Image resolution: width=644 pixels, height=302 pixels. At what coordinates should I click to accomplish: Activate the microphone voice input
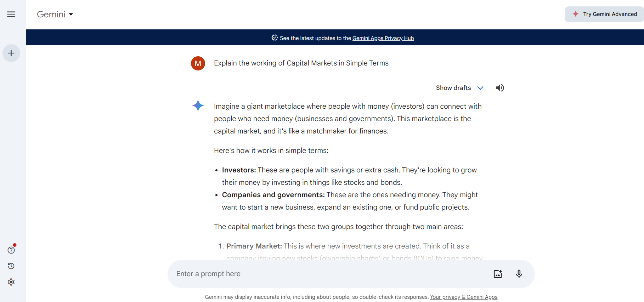pos(519,274)
